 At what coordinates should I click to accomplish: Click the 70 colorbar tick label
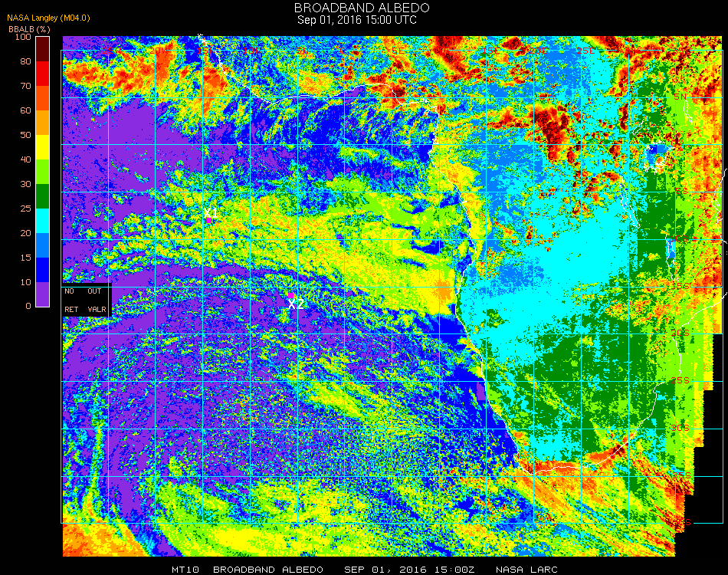[x=25, y=86]
